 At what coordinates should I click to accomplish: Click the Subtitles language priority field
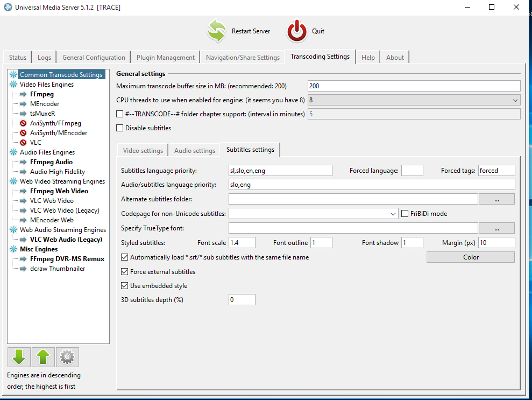[281, 171]
